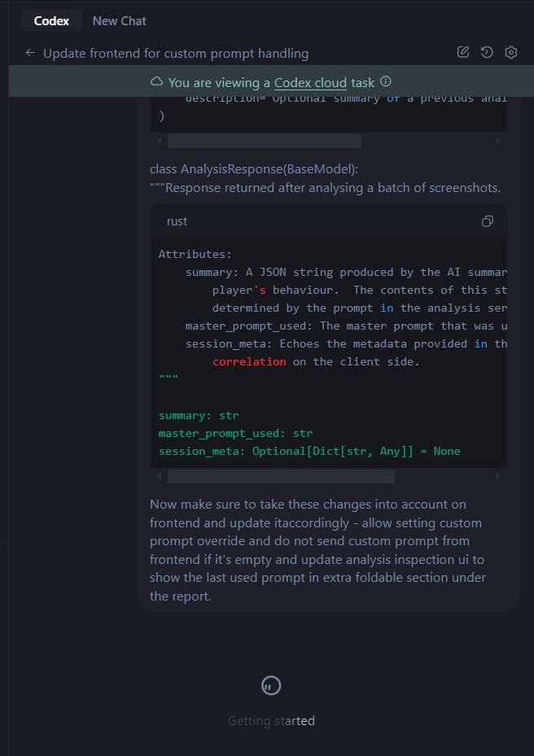Switch to the New Chat tab

tap(119, 20)
